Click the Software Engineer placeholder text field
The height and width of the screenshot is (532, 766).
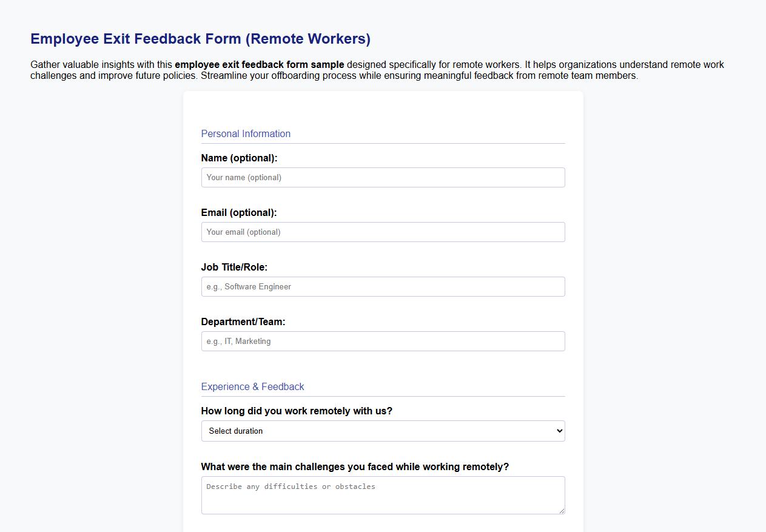tap(383, 286)
